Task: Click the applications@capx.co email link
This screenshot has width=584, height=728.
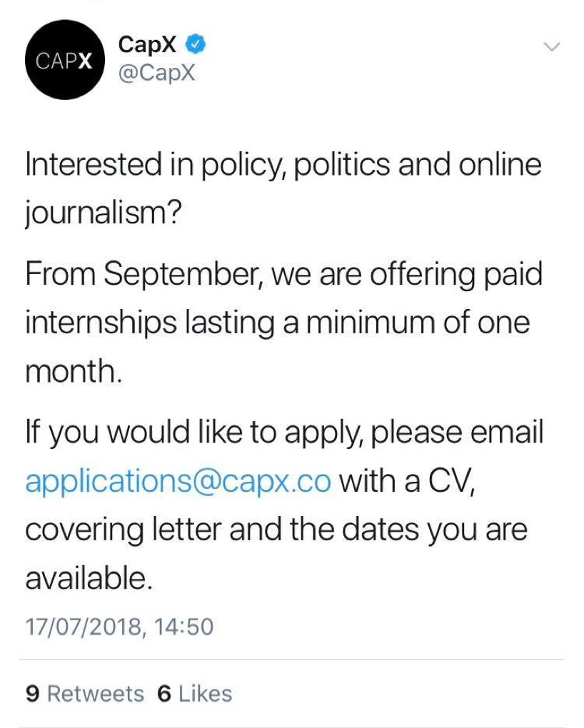Action: coord(178,482)
